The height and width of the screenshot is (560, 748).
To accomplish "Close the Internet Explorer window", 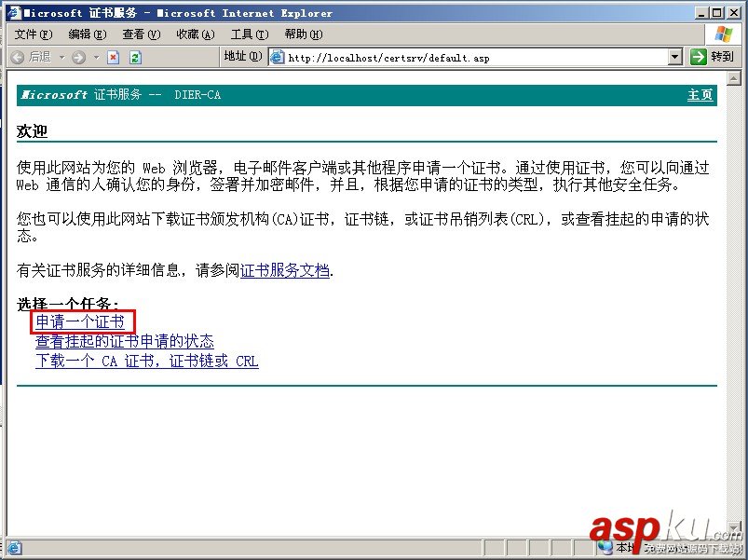I will pyautogui.click(x=733, y=13).
